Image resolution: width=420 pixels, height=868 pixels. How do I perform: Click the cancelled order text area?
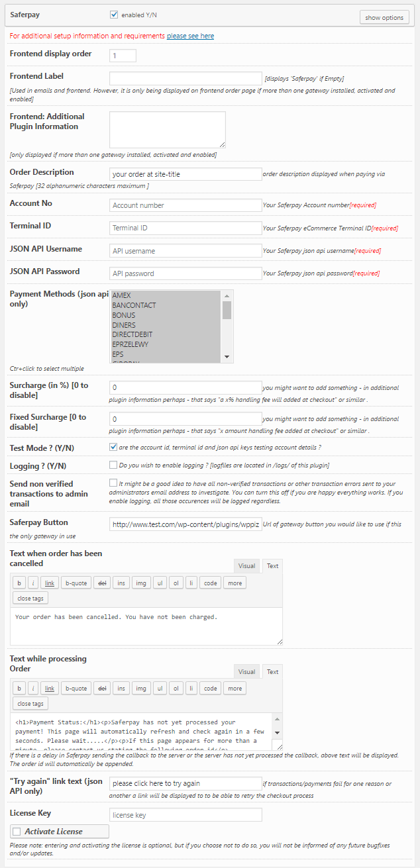pos(146,626)
